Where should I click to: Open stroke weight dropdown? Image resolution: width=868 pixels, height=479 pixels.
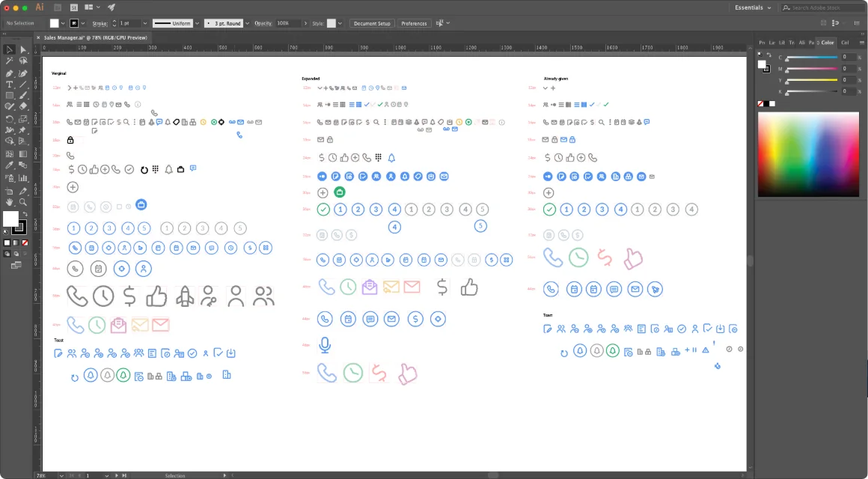(x=145, y=23)
